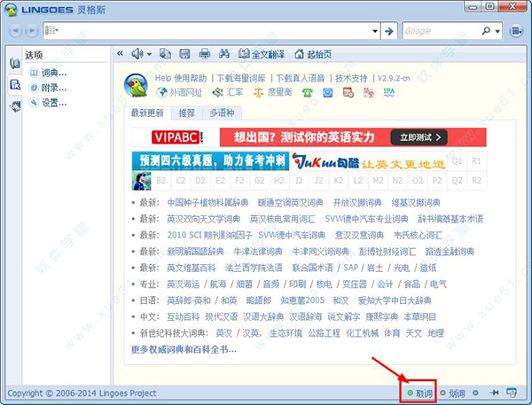This screenshot has height=405, width=532.
Task: Switch to the 多语种 tab
Action: click(x=222, y=113)
